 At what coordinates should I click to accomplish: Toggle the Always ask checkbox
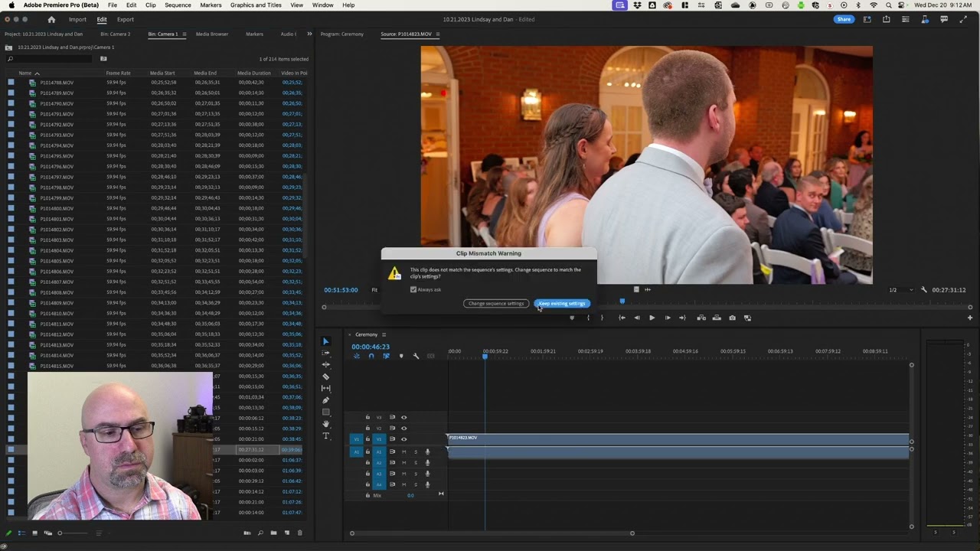[413, 289]
